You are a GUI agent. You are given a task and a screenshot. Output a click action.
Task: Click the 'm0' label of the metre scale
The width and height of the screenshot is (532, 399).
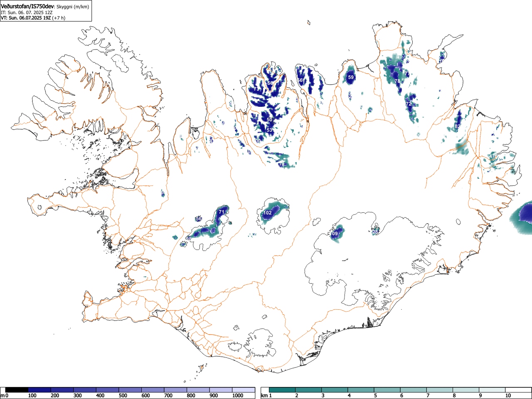(5, 396)
